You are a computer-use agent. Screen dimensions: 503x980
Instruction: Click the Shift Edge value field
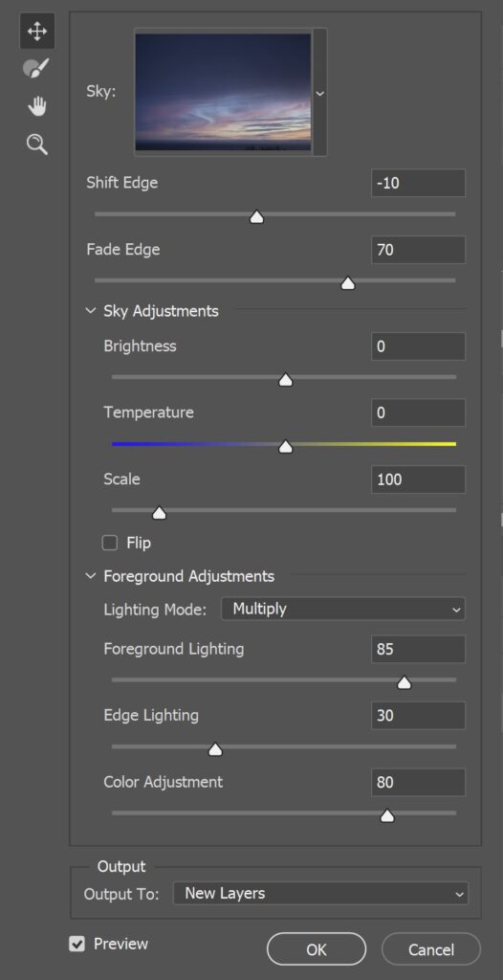(418, 183)
